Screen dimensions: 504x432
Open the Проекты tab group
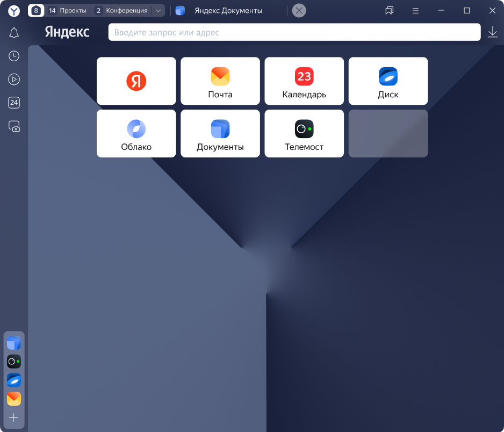pos(68,11)
